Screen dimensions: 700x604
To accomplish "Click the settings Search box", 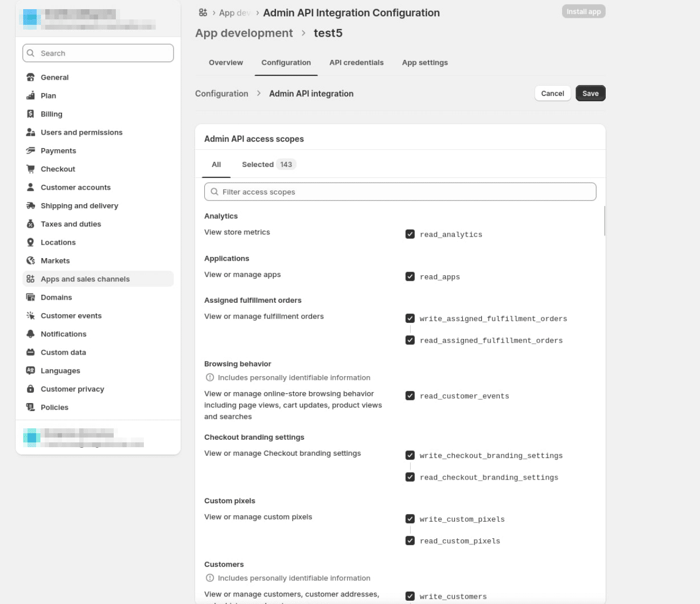I will pos(98,53).
